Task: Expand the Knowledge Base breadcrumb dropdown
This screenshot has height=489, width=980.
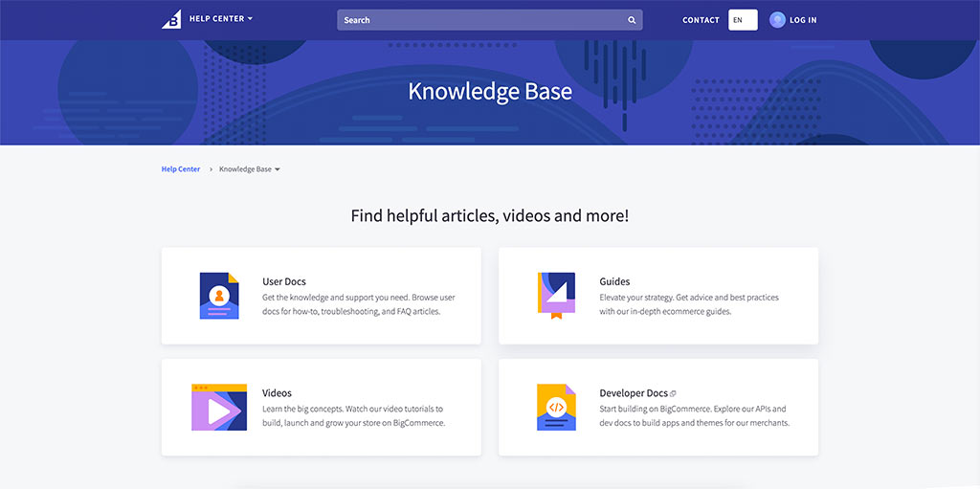Action: tap(278, 169)
